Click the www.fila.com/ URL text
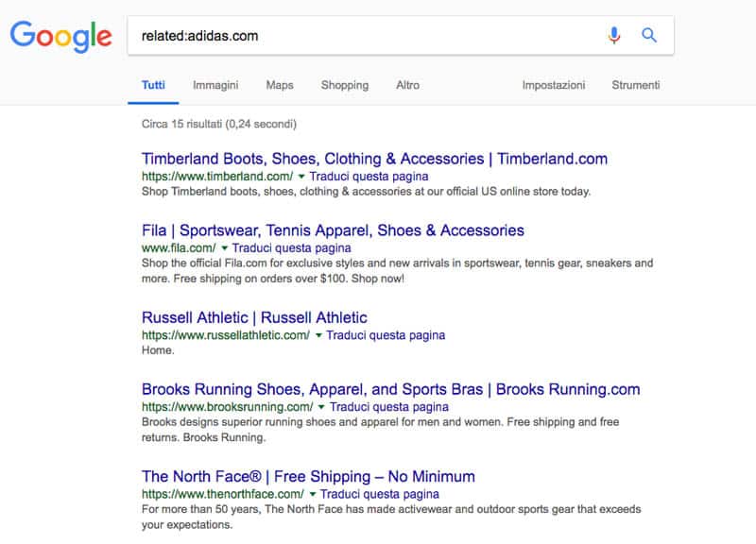 coord(179,248)
